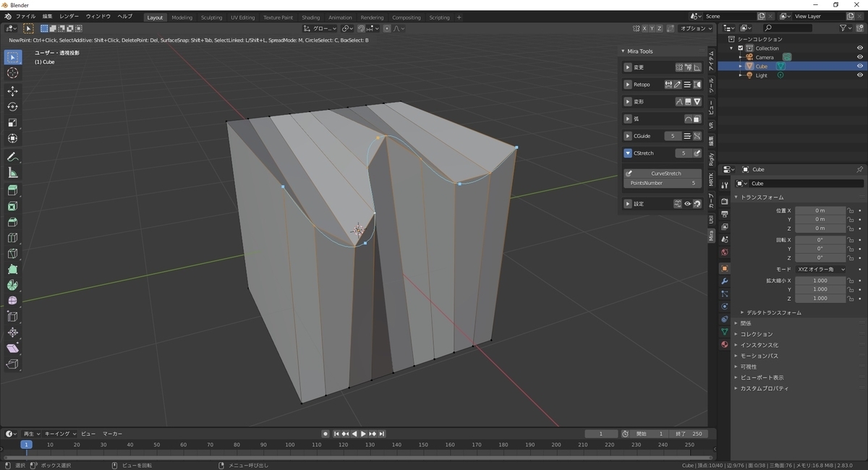Select the Inset Faces tool
The height and width of the screenshot is (470, 868).
pos(12,207)
